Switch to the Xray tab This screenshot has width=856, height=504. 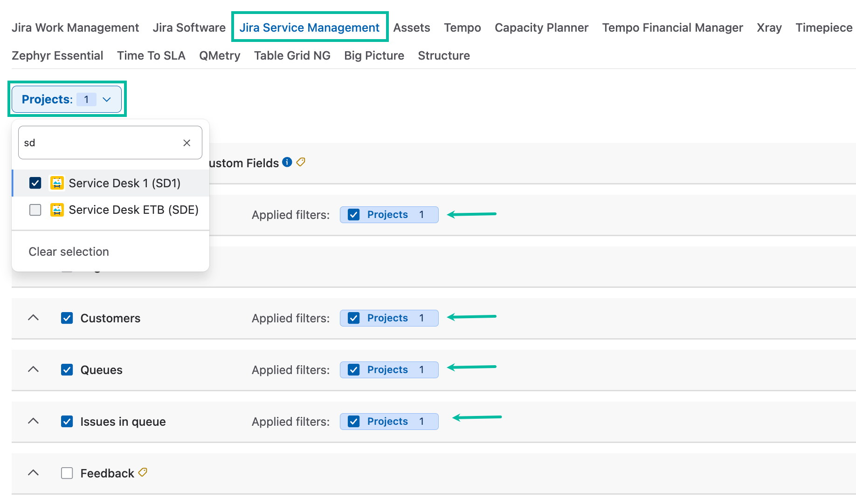pos(769,27)
